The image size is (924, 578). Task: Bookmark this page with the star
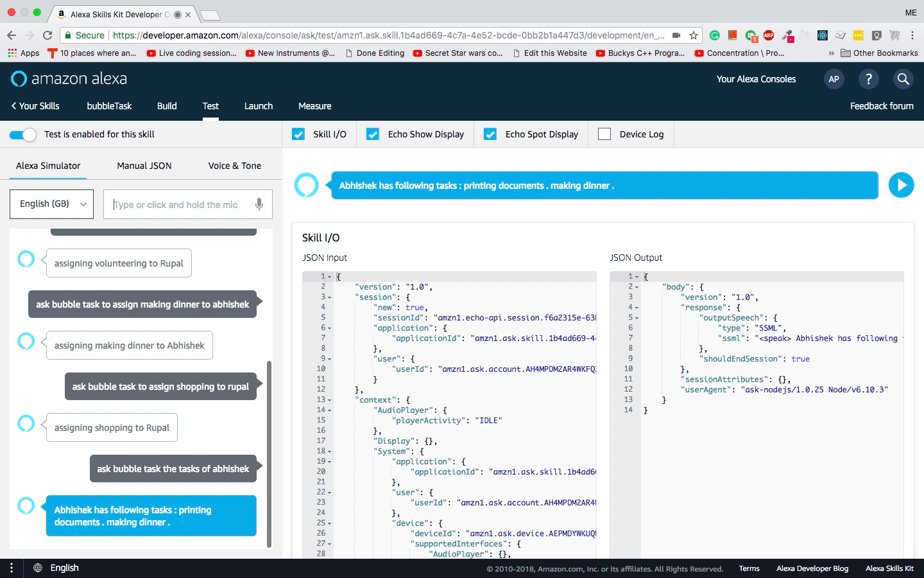tap(694, 35)
